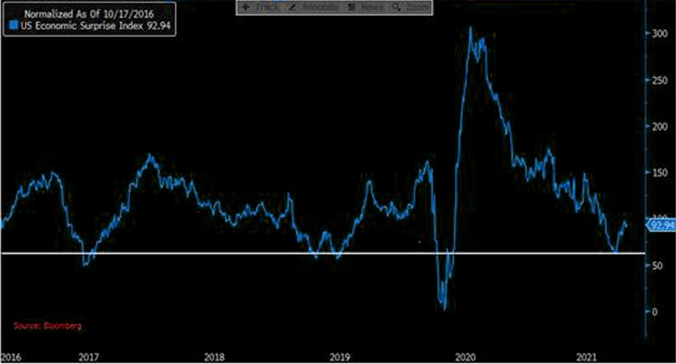
Task: Click the Normalized As Of 10/17/2016 text
Action: [89, 13]
